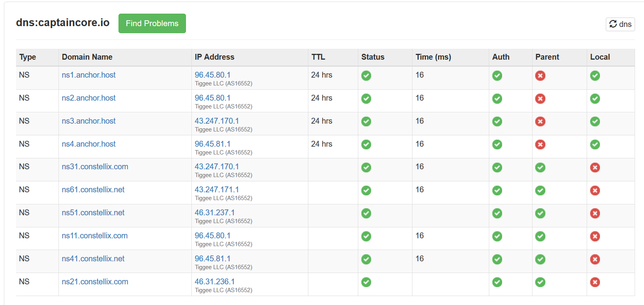Image resolution: width=644 pixels, height=305 pixels.
Task: Click red Local error icon for ns11.constellix.com
Action: click(x=595, y=236)
